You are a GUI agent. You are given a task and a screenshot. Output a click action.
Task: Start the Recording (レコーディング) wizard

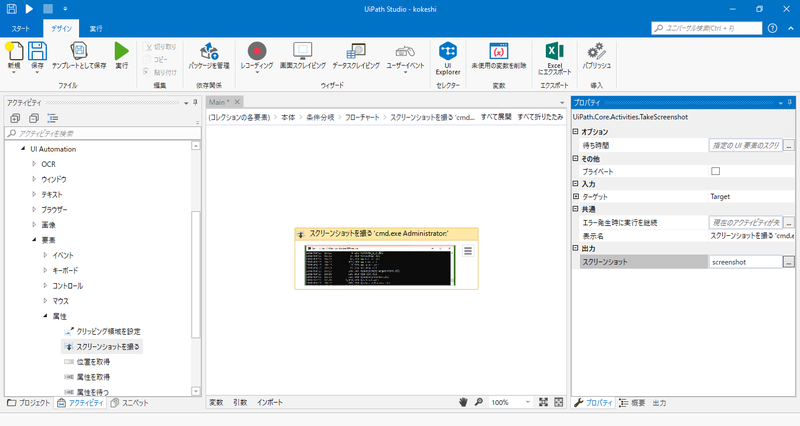[x=257, y=51]
